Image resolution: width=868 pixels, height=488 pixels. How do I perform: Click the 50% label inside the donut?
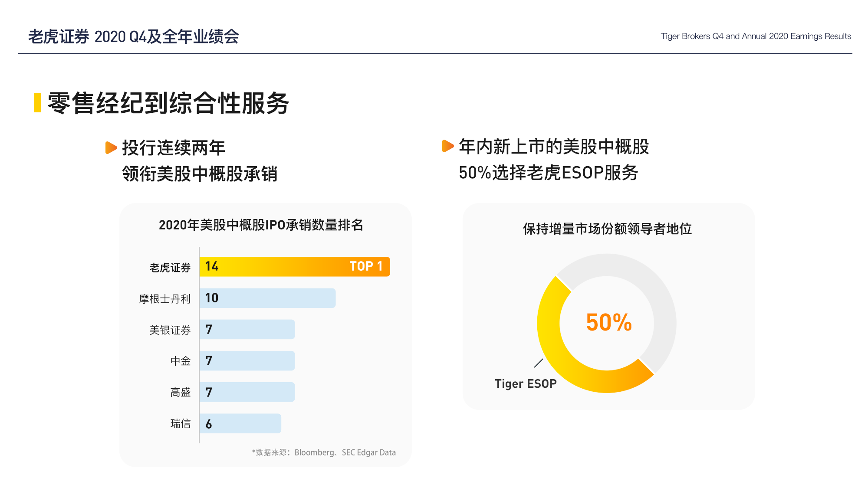point(609,322)
